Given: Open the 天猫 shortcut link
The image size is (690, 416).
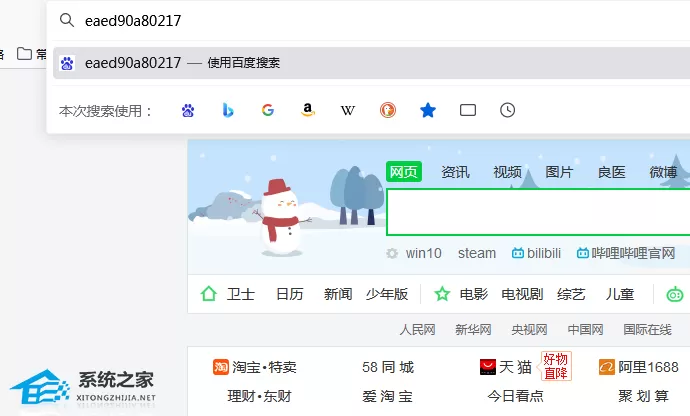Looking at the screenshot, I should tap(506, 367).
